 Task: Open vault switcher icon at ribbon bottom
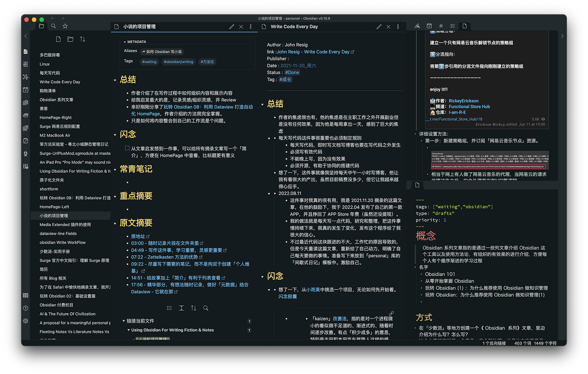click(26, 295)
